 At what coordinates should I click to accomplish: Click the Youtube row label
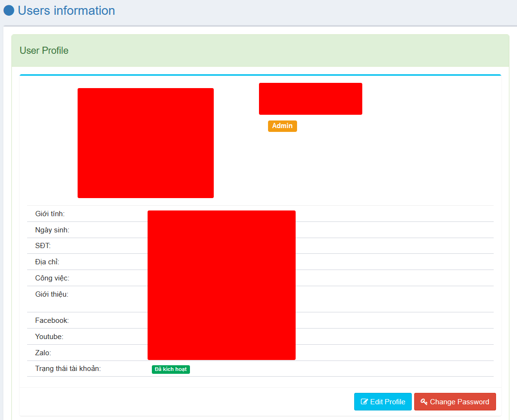click(48, 336)
